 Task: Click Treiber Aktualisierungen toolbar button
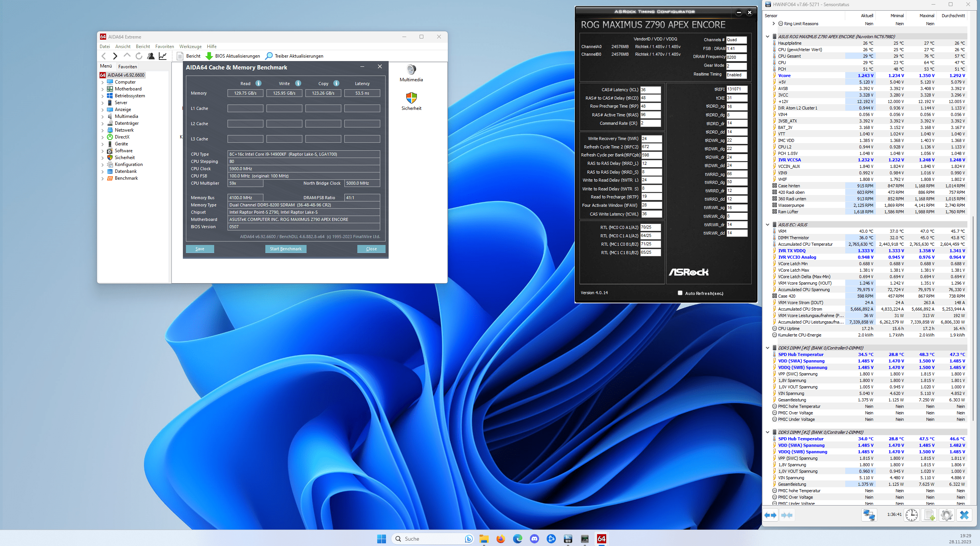click(x=294, y=56)
